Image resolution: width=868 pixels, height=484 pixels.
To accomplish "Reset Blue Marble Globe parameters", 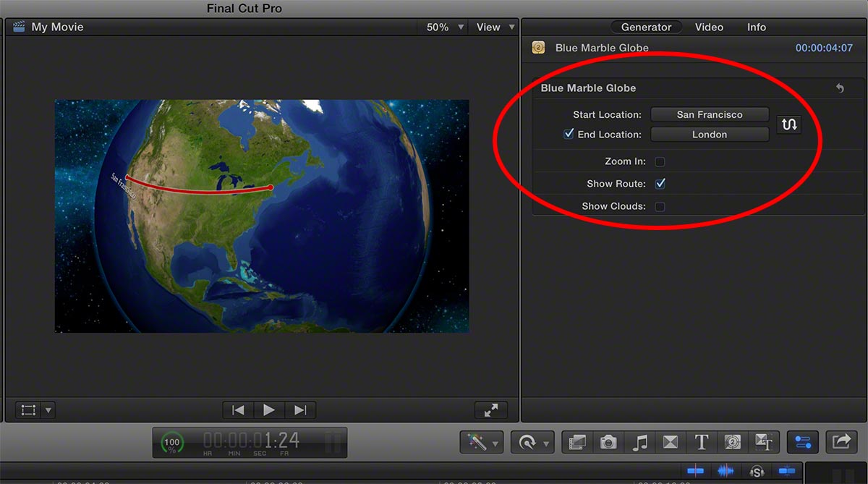I will 840,88.
